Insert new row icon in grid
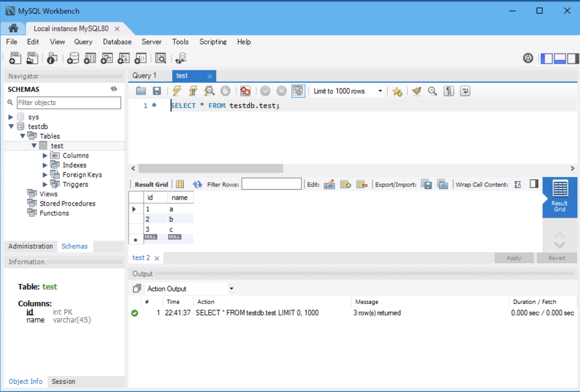 [x=346, y=184]
